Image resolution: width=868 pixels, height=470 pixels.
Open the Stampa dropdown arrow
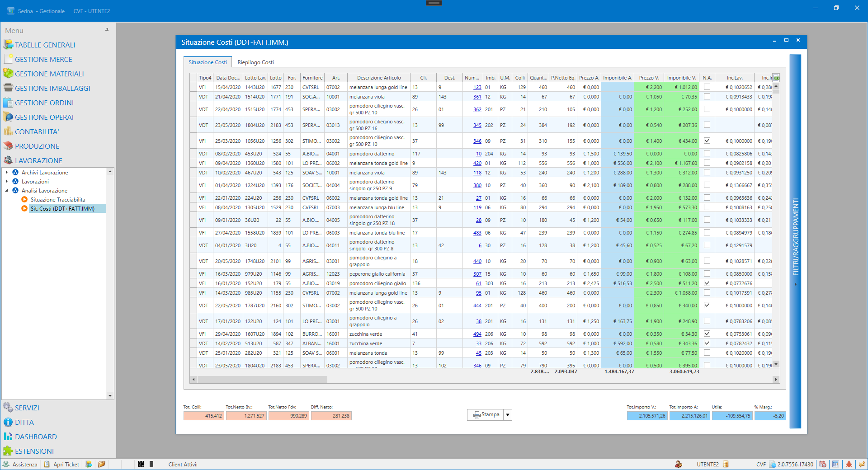pos(508,414)
